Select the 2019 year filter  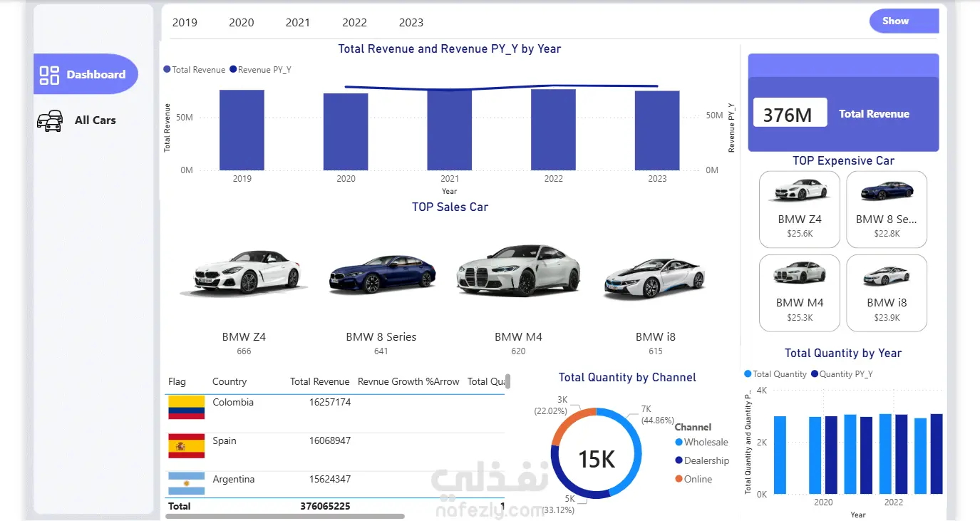(185, 22)
